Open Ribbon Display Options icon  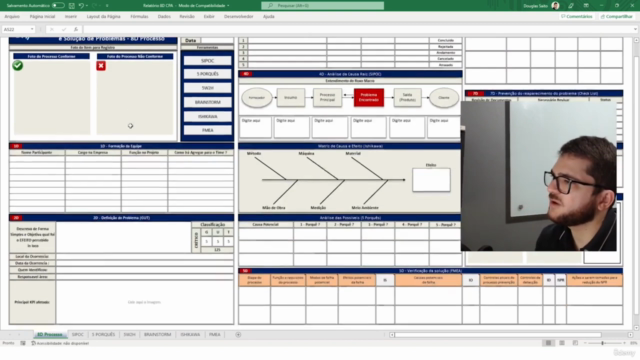point(586,6)
